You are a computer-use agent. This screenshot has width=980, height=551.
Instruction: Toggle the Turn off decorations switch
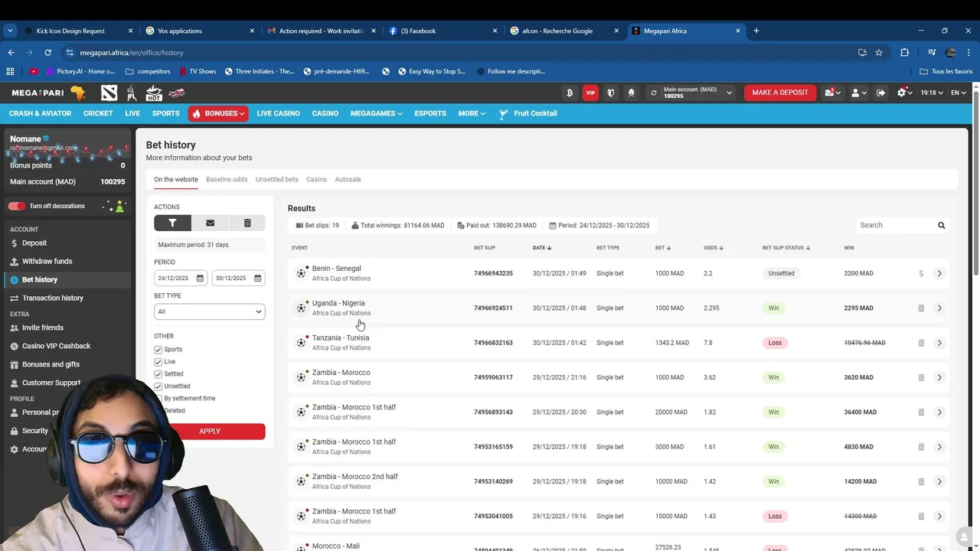17,206
